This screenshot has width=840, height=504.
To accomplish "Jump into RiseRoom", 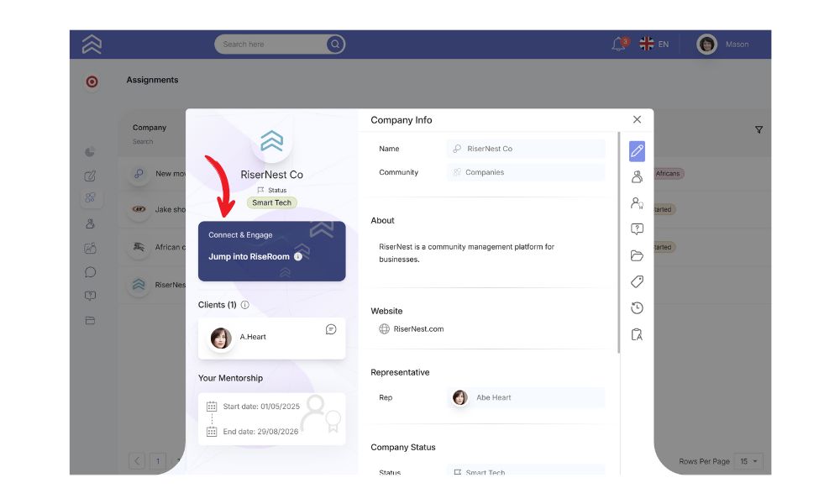I will pos(271,251).
